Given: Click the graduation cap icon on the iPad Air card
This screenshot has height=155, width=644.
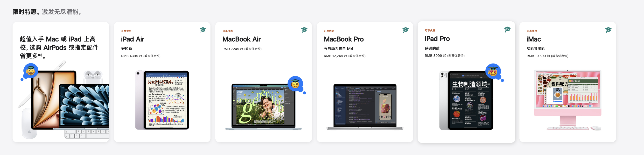Looking at the screenshot, I should pos(203,30).
